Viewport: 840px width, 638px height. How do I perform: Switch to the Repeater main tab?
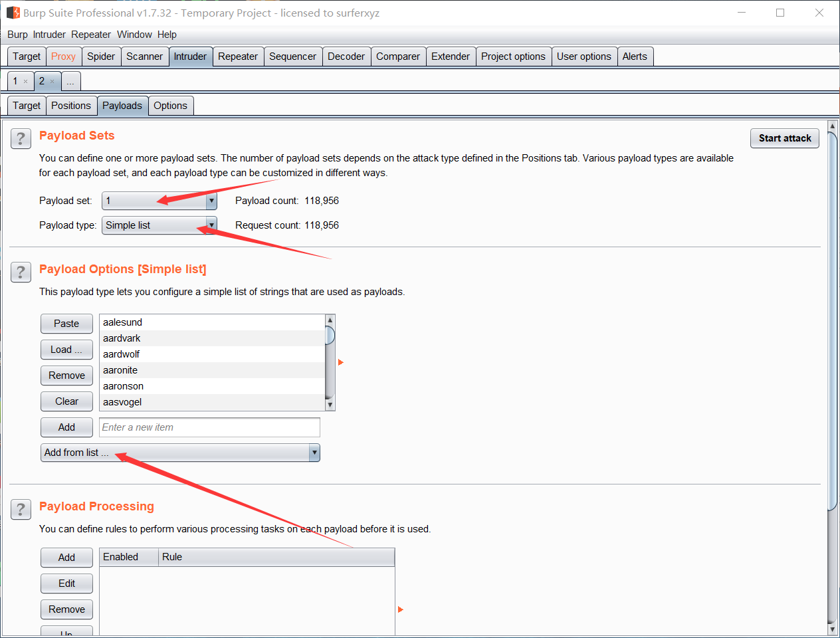point(238,56)
